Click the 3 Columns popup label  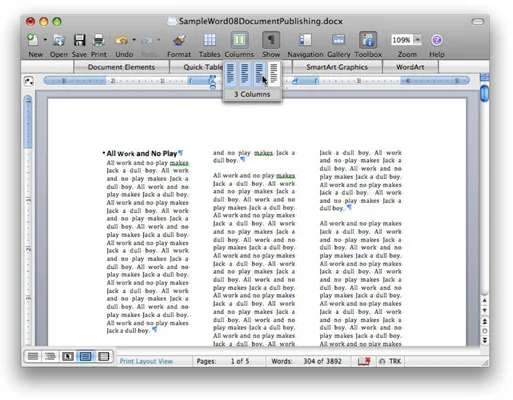(252, 94)
